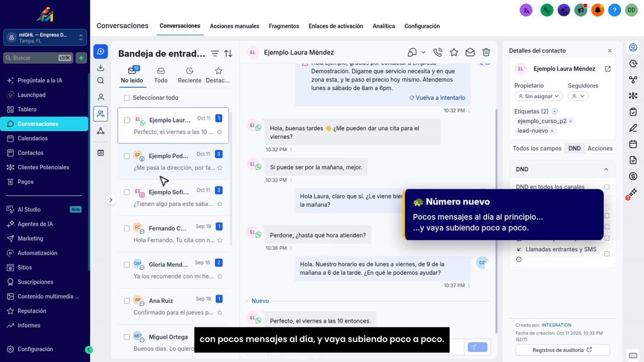Check the Seleccionar todo checkbox
644x362 pixels.
pos(126,98)
